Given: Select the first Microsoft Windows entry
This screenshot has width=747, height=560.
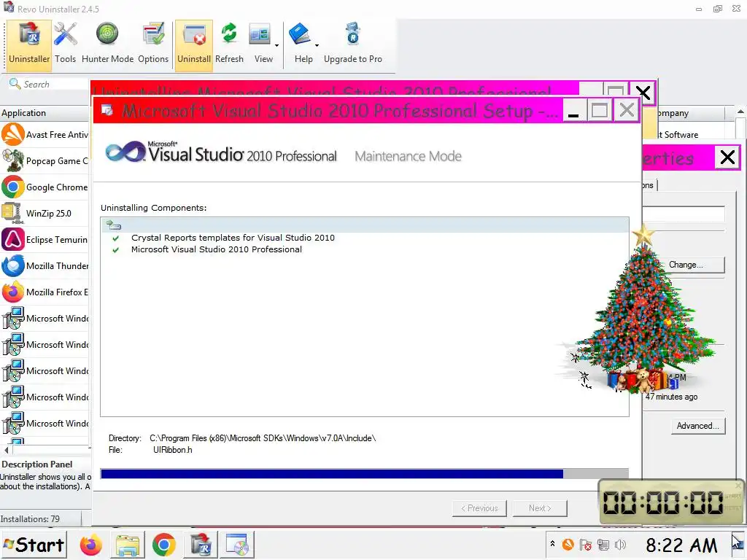Looking at the screenshot, I should (x=44, y=318).
